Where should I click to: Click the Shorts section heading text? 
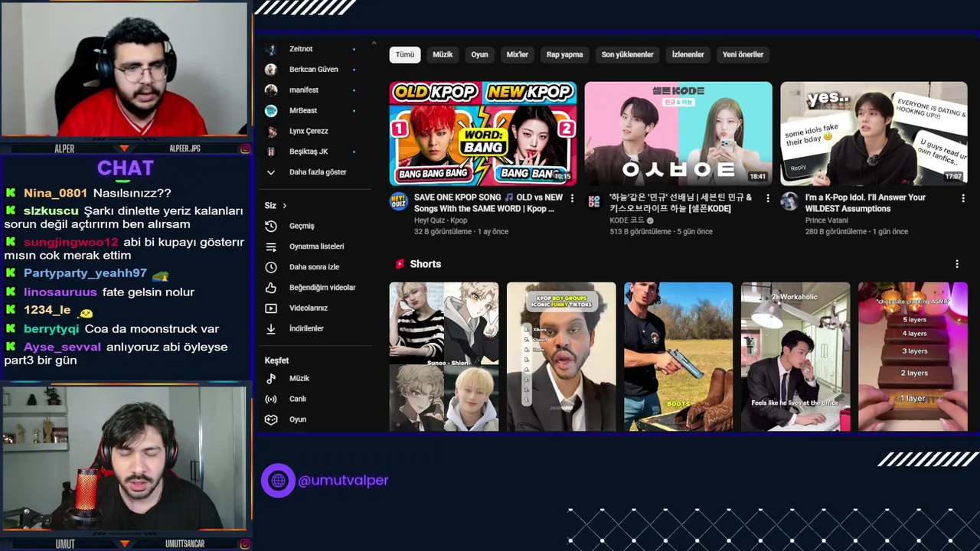tap(426, 264)
